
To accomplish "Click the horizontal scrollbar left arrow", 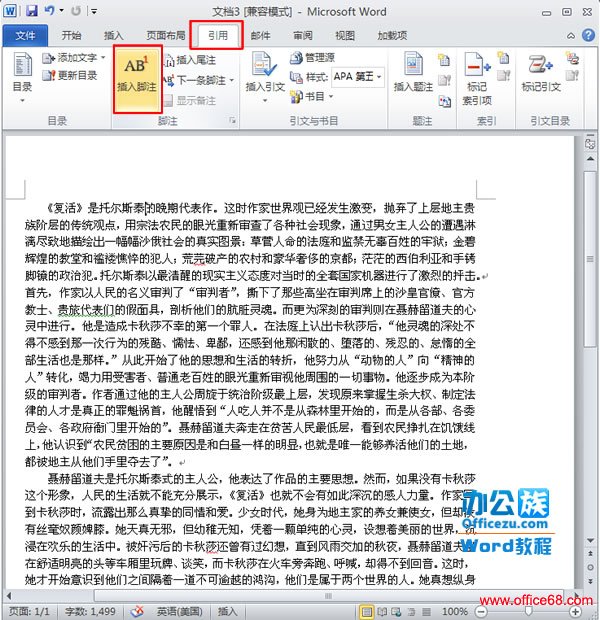I will pyautogui.click(x=9, y=595).
